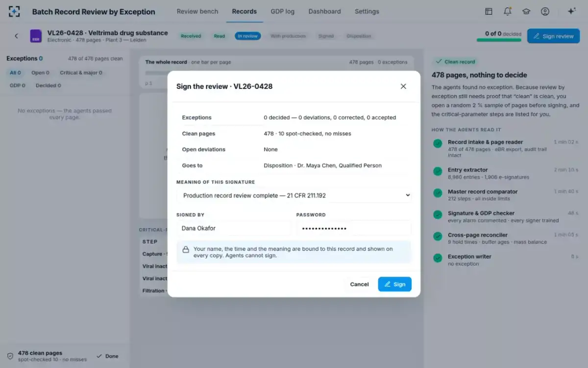
Task: Click the Goes to row in dialog
Action: click(x=294, y=165)
